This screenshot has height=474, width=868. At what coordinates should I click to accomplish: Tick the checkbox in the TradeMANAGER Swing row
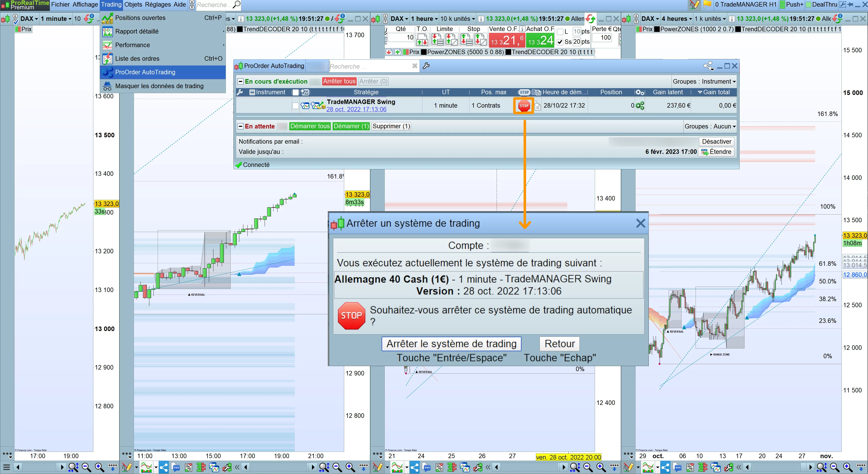pos(295,106)
